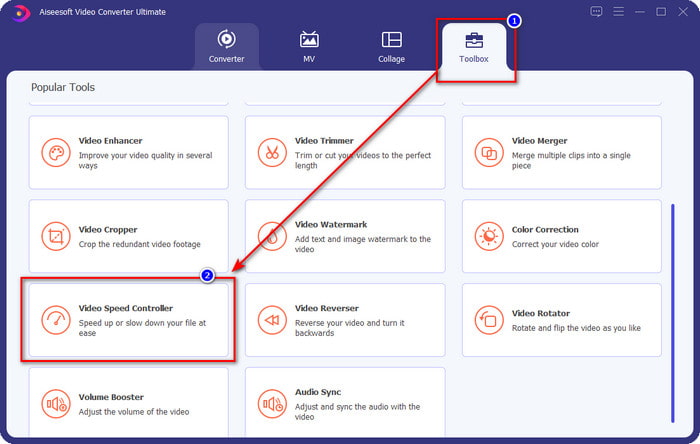Minimize the Aiseesoft window
Image resolution: width=700 pixels, height=444 pixels.
[640, 12]
